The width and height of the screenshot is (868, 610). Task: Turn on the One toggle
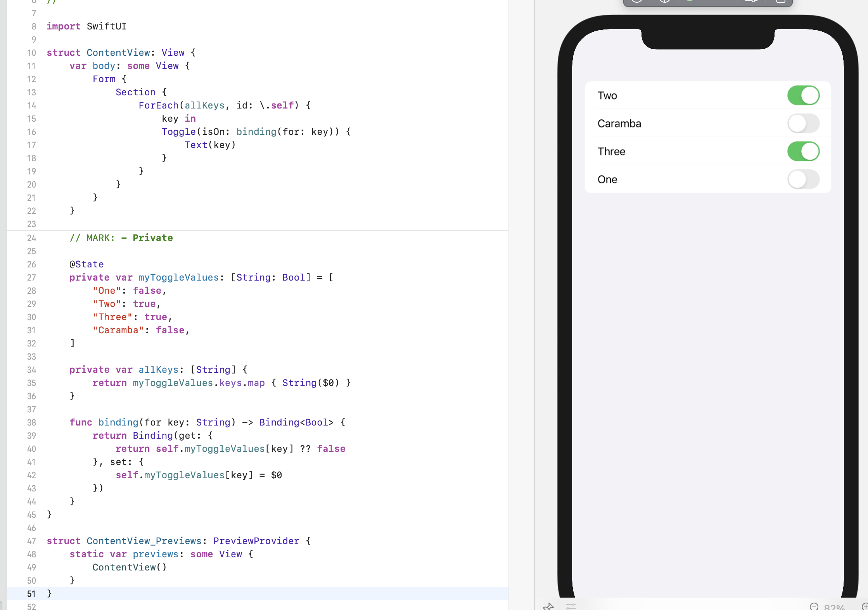point(803,179)
